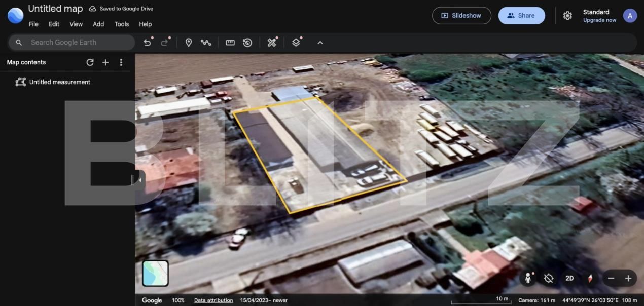Start the Slideshow presentation

461,16
